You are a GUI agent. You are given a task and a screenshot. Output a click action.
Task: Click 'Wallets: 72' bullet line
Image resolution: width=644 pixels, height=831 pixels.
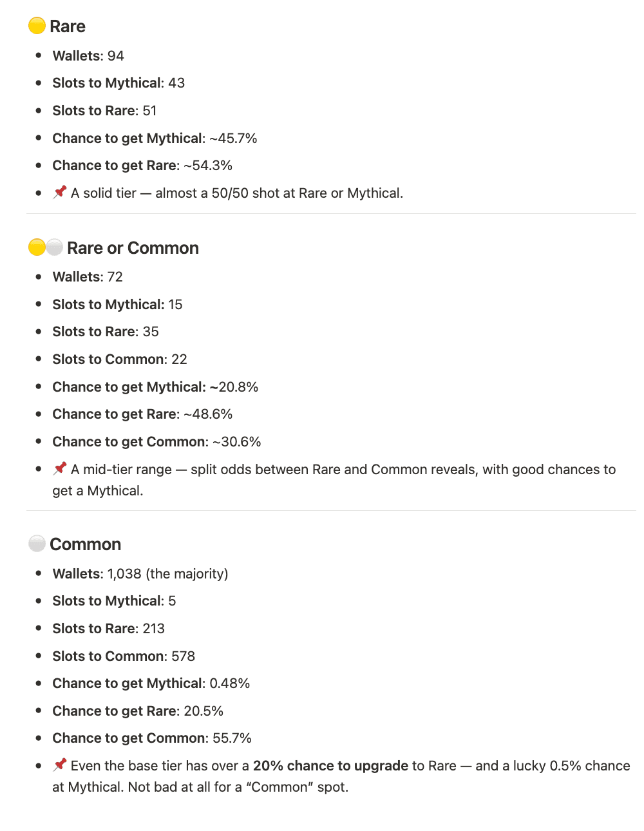tap(88, 277)
